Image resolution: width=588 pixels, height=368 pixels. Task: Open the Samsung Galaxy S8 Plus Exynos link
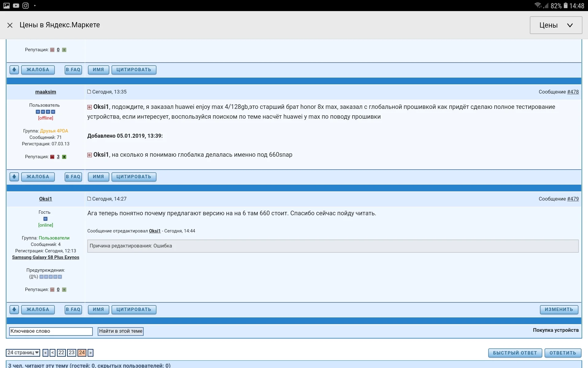click(x=45, y=257)
